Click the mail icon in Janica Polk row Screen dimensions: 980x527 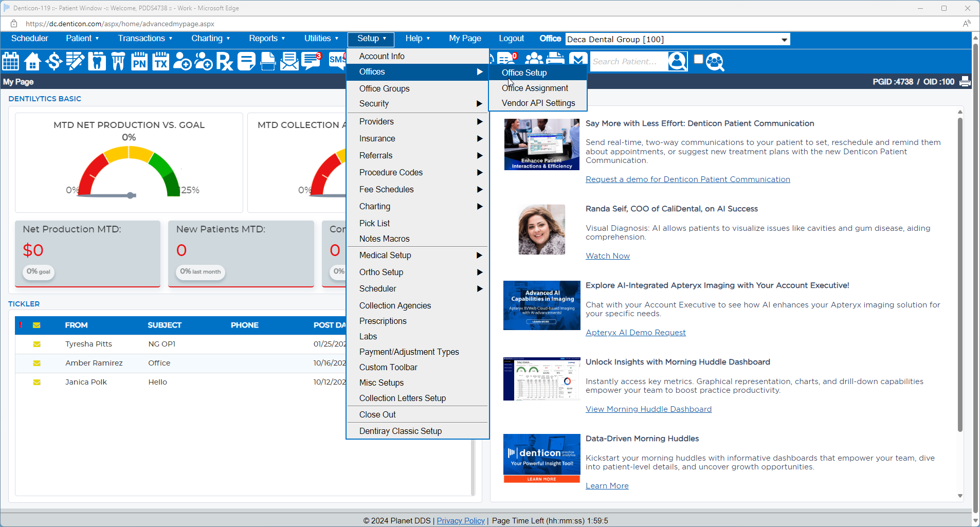37,382
